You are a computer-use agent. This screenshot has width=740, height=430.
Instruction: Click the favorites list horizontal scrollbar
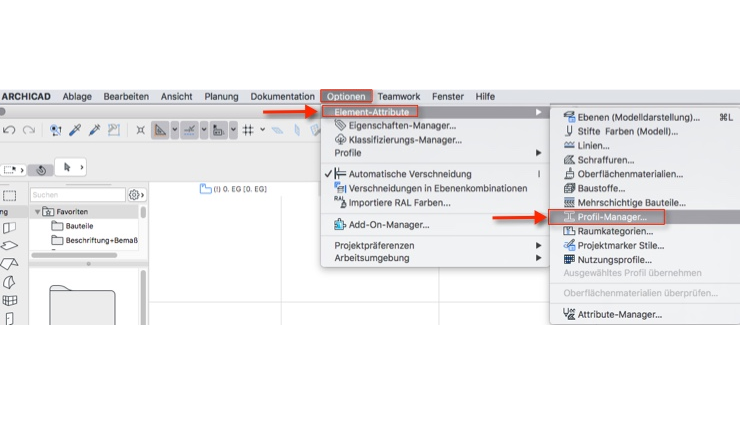tap(74, 255)
